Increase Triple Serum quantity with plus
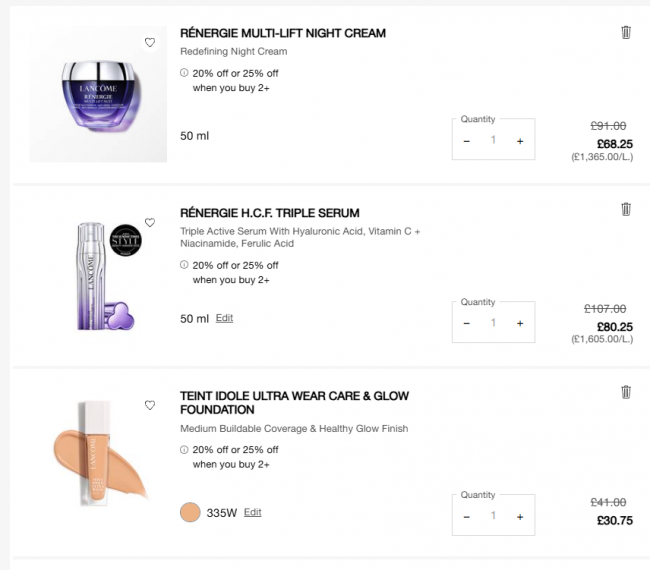This screenshot has width=650, height=570. 520,323
